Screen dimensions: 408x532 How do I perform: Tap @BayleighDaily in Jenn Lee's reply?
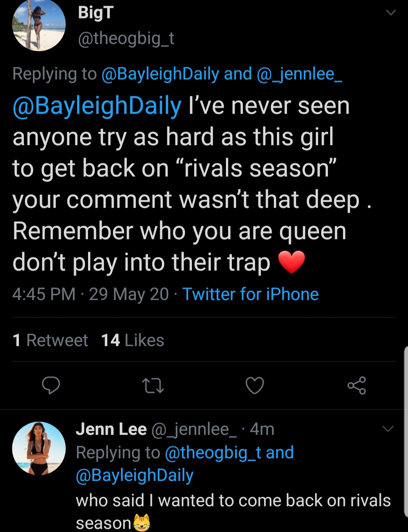(134, 476)
